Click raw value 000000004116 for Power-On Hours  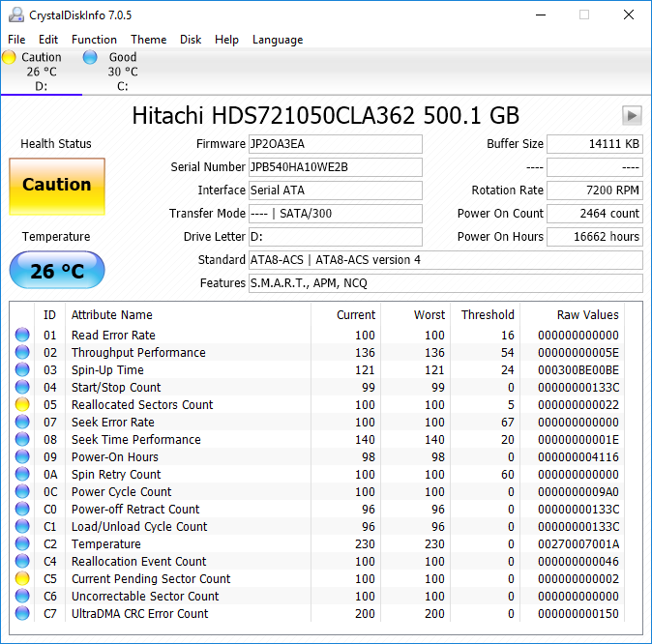click(578, 457)
